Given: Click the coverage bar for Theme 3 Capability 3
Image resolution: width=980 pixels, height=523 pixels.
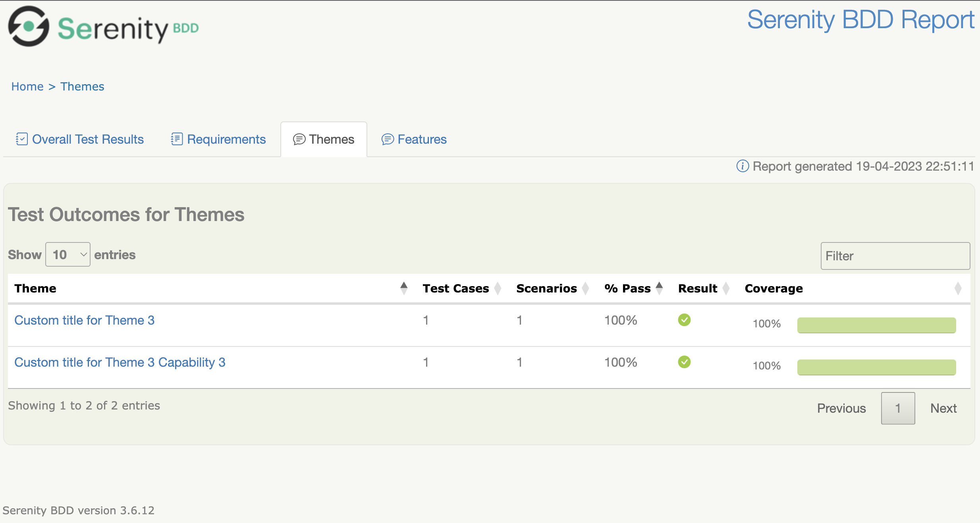Looking at the screenshot, I should [876, 367].
